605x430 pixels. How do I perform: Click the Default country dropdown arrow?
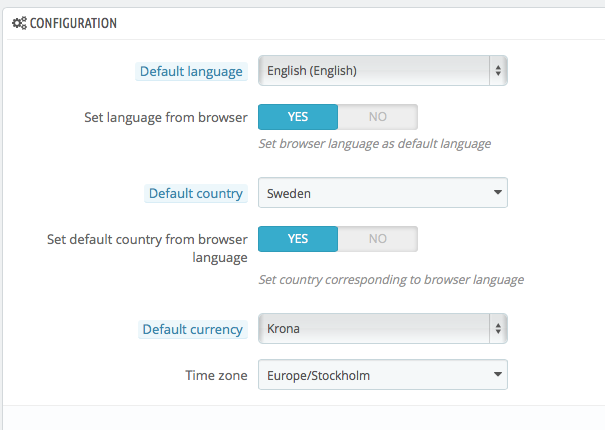498,192
